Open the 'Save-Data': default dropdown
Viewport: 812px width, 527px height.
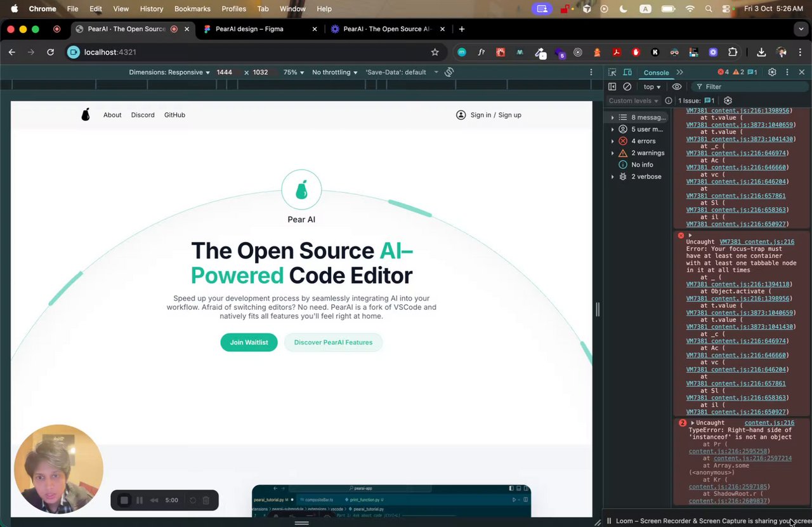pyautogui.click(x=402, y=72)
